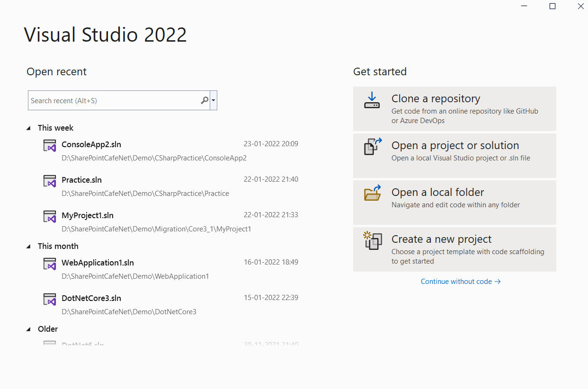Viewport: 588px width, 389px height.
Task: Choose Clone a repository
Action: point(454,109)
